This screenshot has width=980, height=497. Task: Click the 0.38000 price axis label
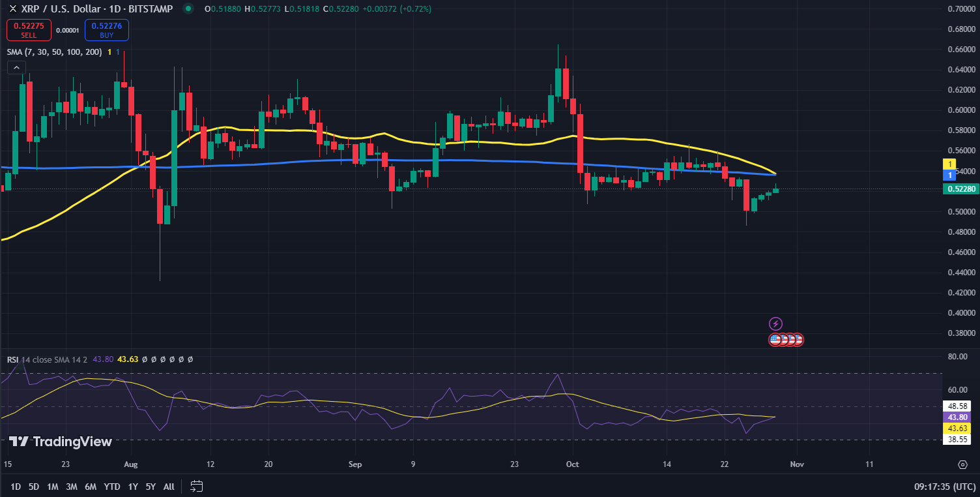click(x=960, y=333)
